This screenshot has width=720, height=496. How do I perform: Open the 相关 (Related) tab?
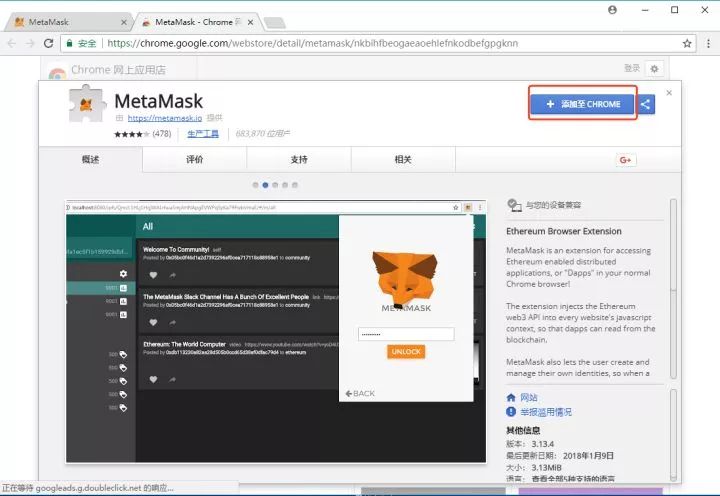click(402, 160)
